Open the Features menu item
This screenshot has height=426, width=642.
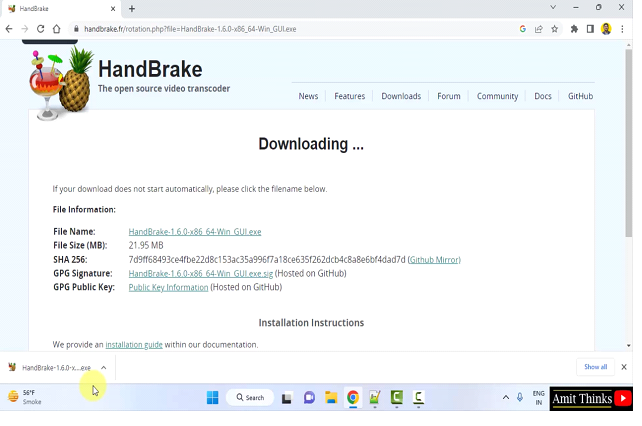pyautogui.click(x=349, y=96)
